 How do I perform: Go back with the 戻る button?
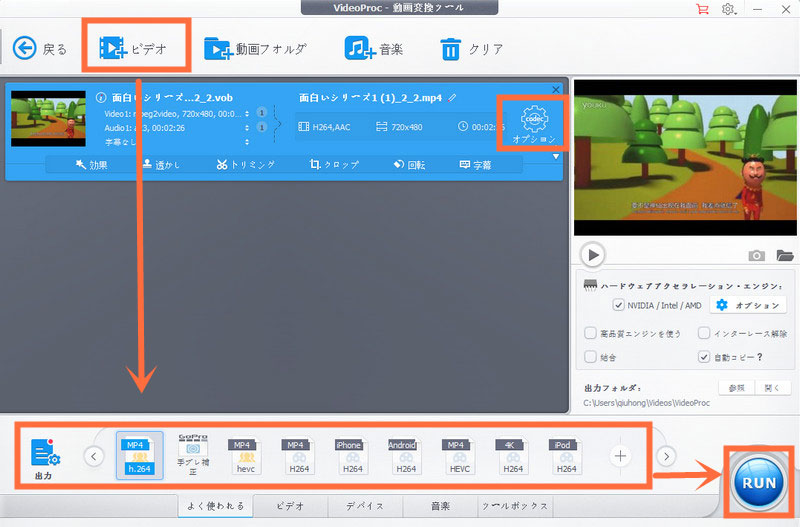point(39,49)
